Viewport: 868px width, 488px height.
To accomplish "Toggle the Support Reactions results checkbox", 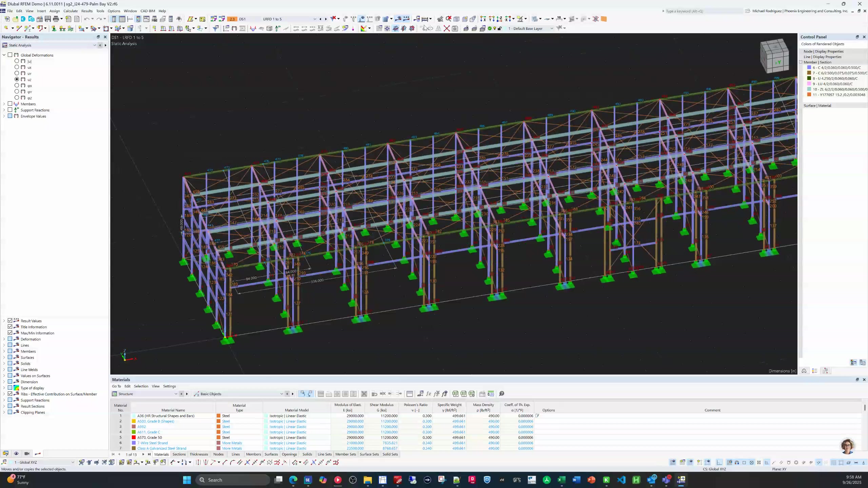I will click(10, 110).
